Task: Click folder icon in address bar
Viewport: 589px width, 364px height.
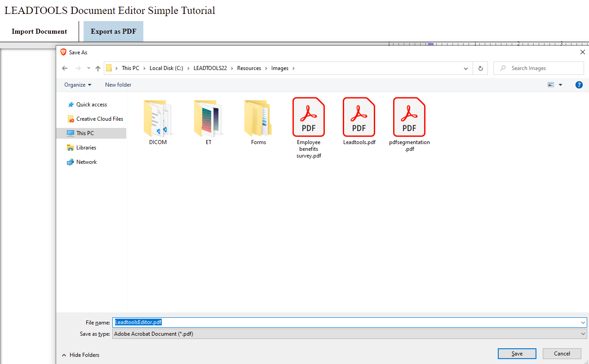Action: coord(109,68)
